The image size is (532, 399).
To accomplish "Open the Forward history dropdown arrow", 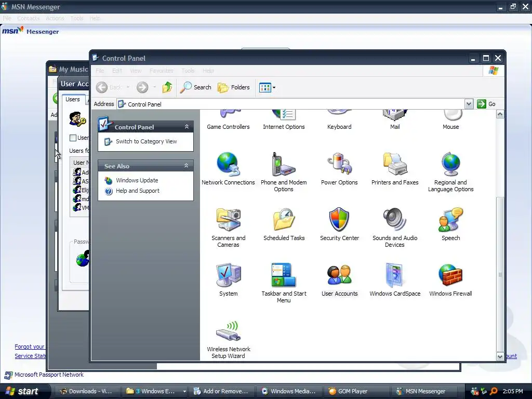I will coord(154,87).
